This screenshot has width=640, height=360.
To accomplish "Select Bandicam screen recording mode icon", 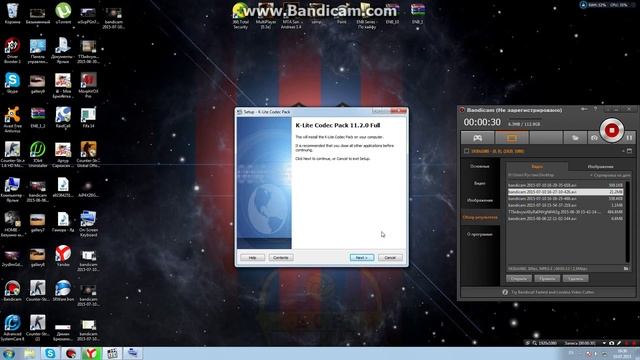I will tap(512, 138).
